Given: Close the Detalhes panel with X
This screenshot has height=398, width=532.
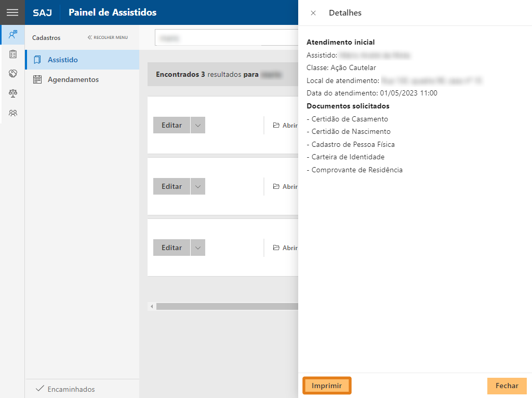Looking at the screenshot, I should click(x=313, y=13).
